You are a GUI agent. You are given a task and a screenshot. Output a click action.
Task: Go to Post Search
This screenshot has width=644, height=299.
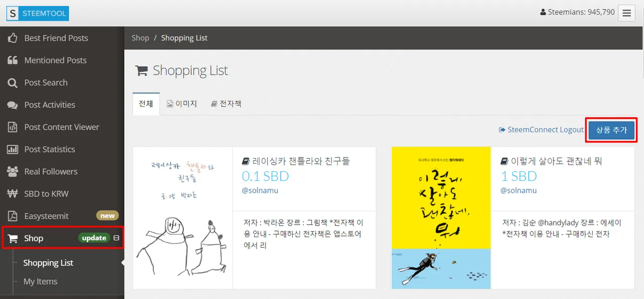46,83
